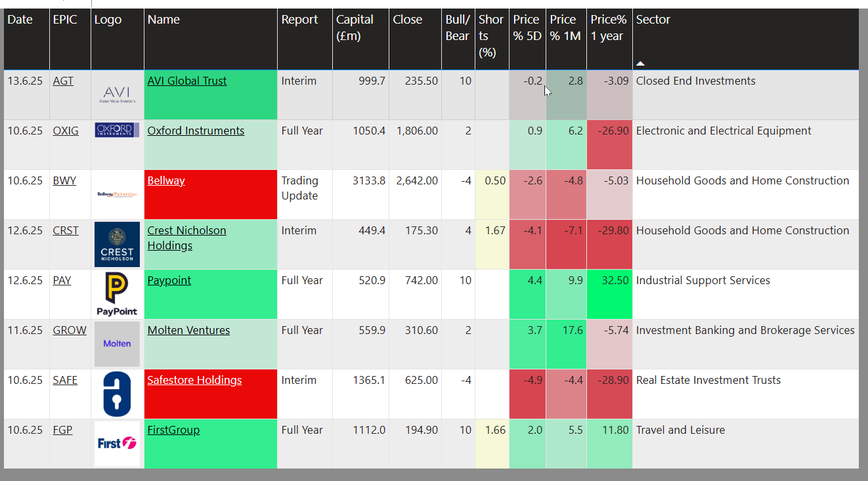This screenshot has height=481, width=868.
Task: Sort by the Report column header
Action: (x=305, y=39)
